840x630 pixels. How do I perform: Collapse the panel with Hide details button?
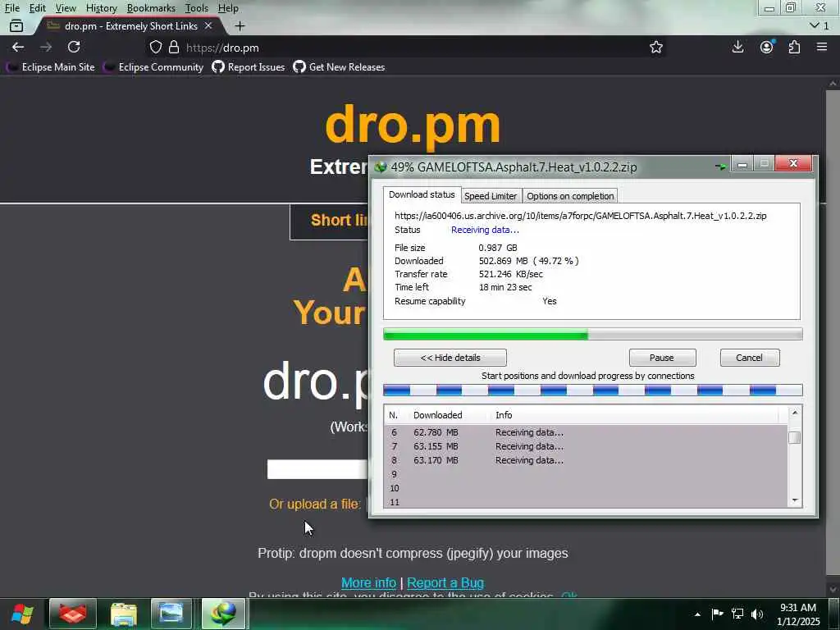point(450,358)
